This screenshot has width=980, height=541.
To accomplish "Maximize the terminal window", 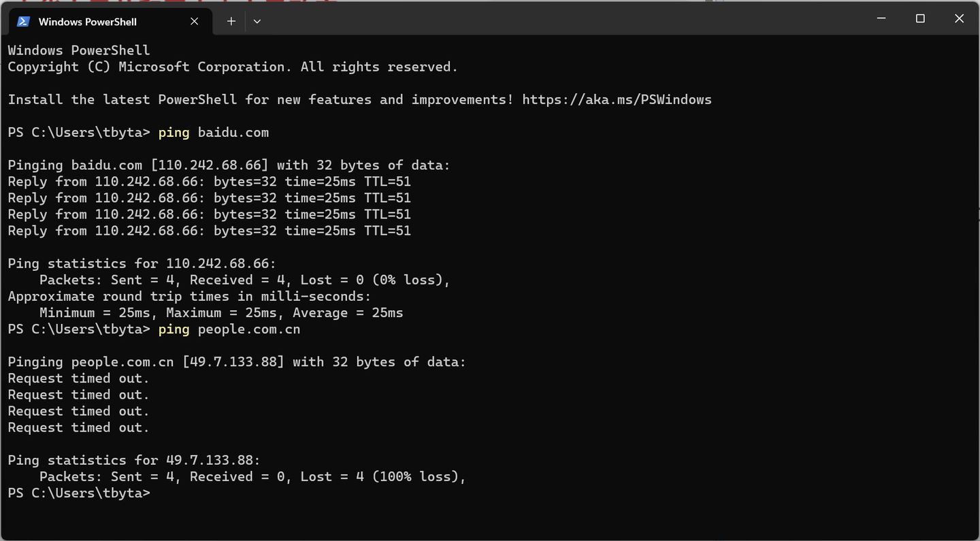I will (920, 19).
